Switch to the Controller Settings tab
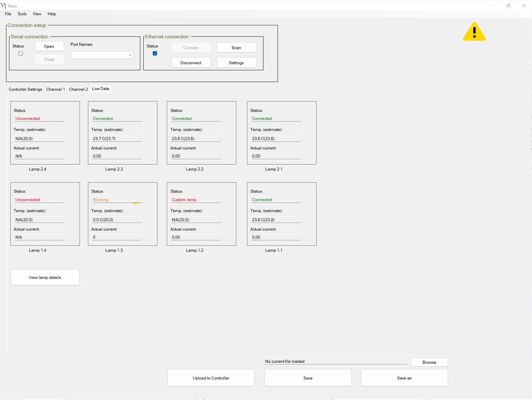 [26, 89]
